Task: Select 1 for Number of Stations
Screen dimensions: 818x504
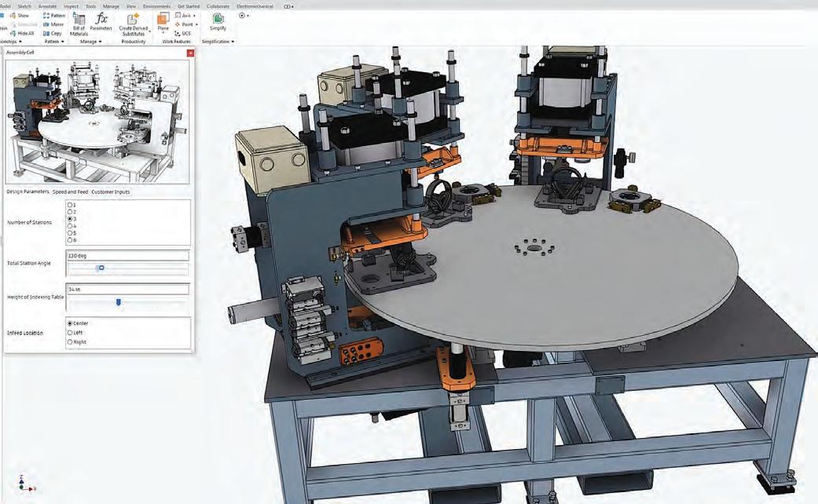Action: coord(70,205)
